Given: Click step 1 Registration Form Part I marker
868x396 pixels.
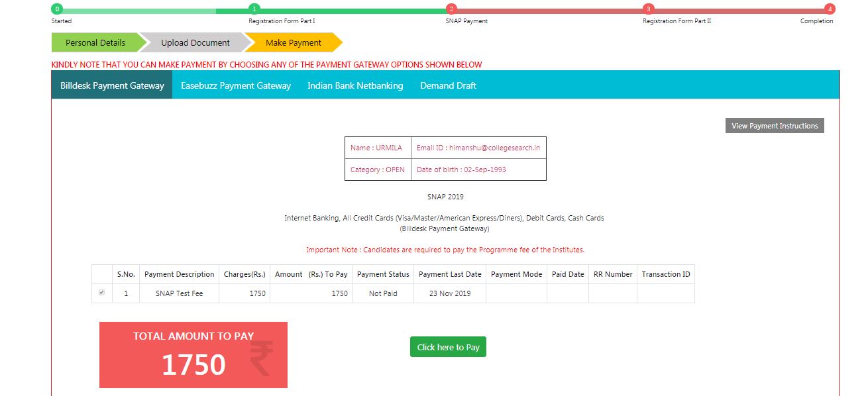Looking at the screenshot, I should click(254, 9).
